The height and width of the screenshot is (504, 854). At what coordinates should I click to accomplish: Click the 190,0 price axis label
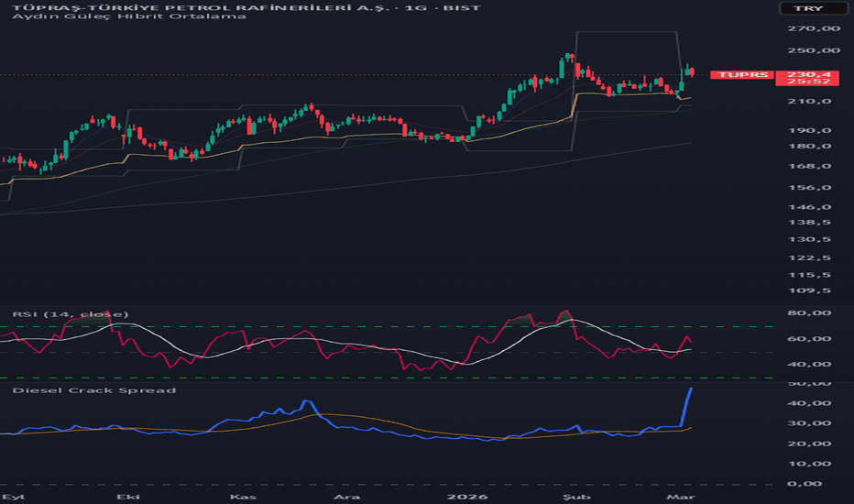click(x=810, y=131)
